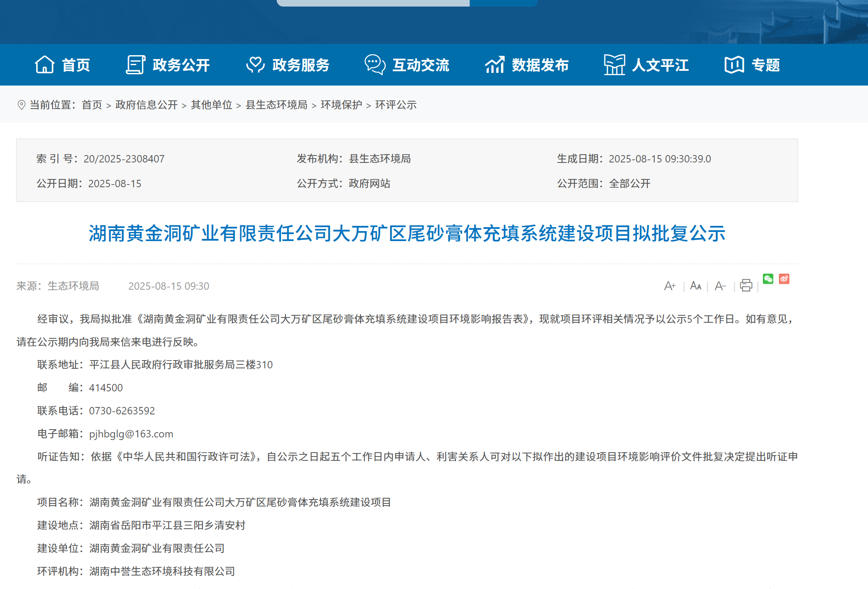Share article via WeChat icon
868x589 pixels.
coord(768,279)
